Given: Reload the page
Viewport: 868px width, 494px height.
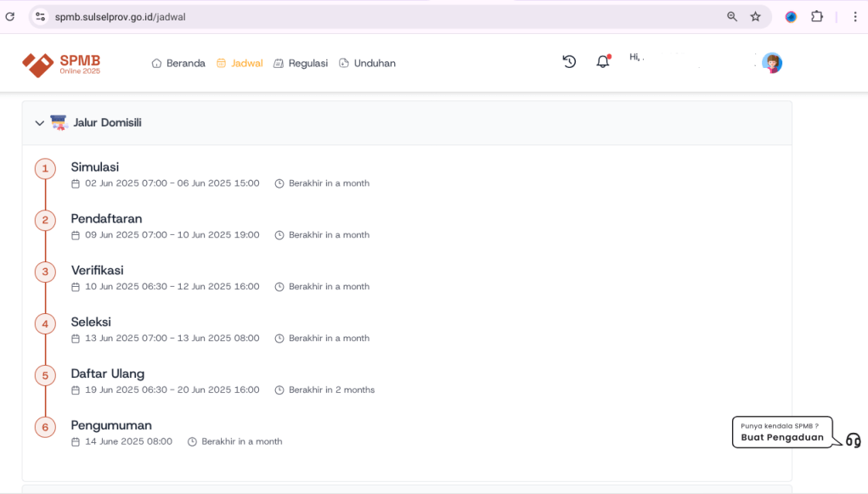Looking at the screenshot, I should pos(10,17).
